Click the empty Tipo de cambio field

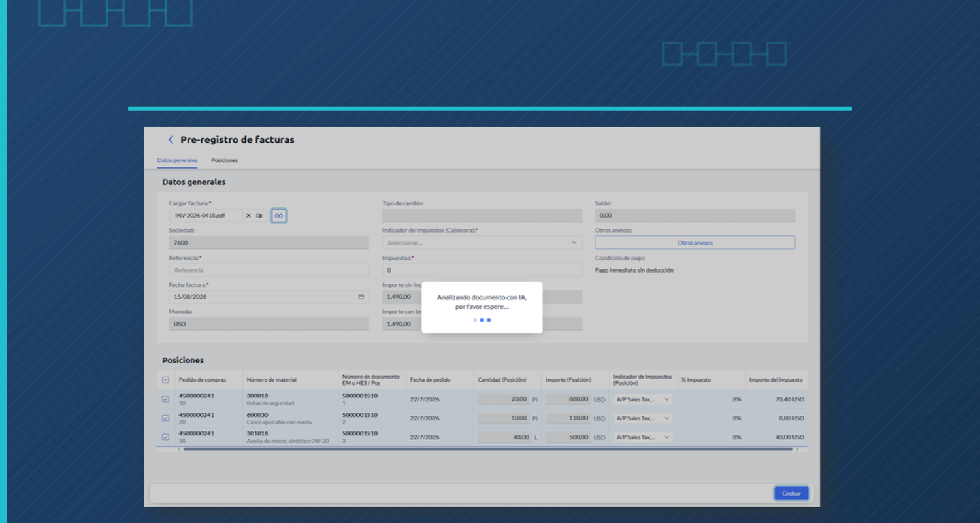point(482,216)
